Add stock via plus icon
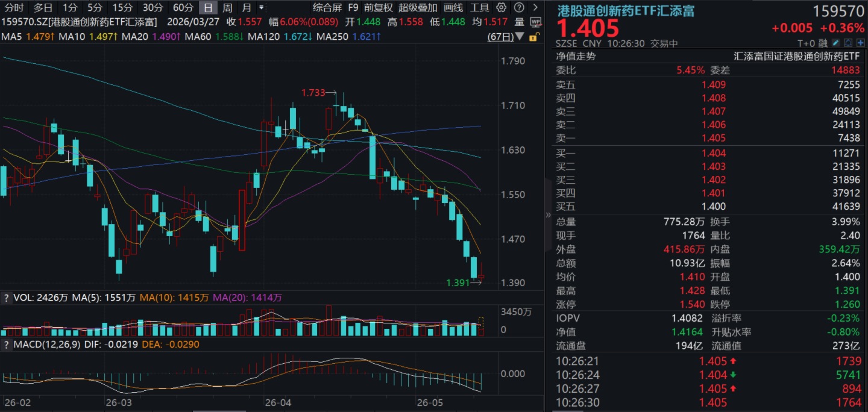Image resolution: width=868 pixels, height=412 pixels. point(860,43)
